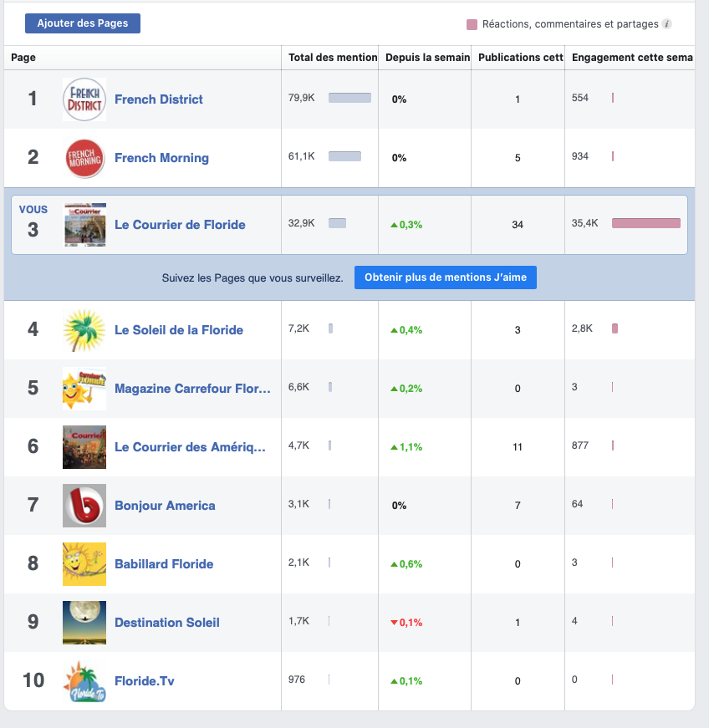Click Le Courrier des Amériques thumbnail
Image resolution: width=709 pixels, height=728 pixels.
pos(84,447)
